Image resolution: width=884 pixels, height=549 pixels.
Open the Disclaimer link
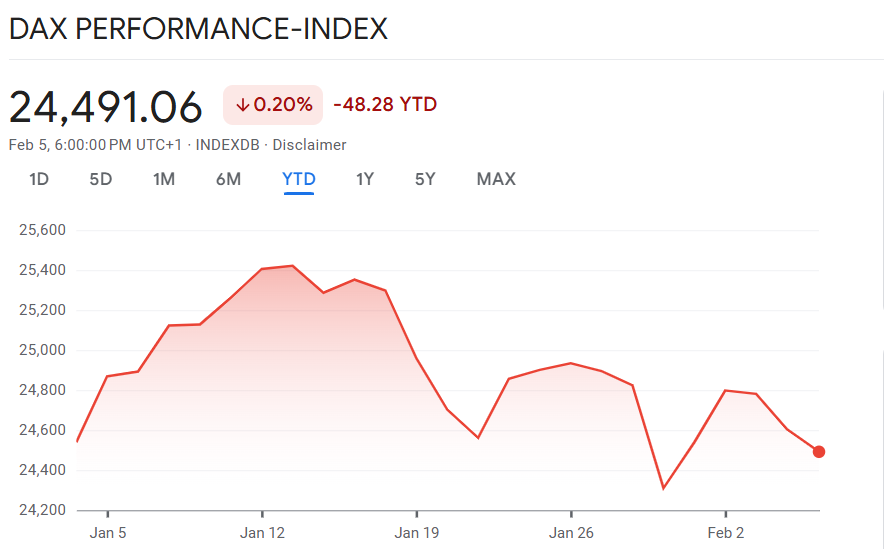coord(310,145)
